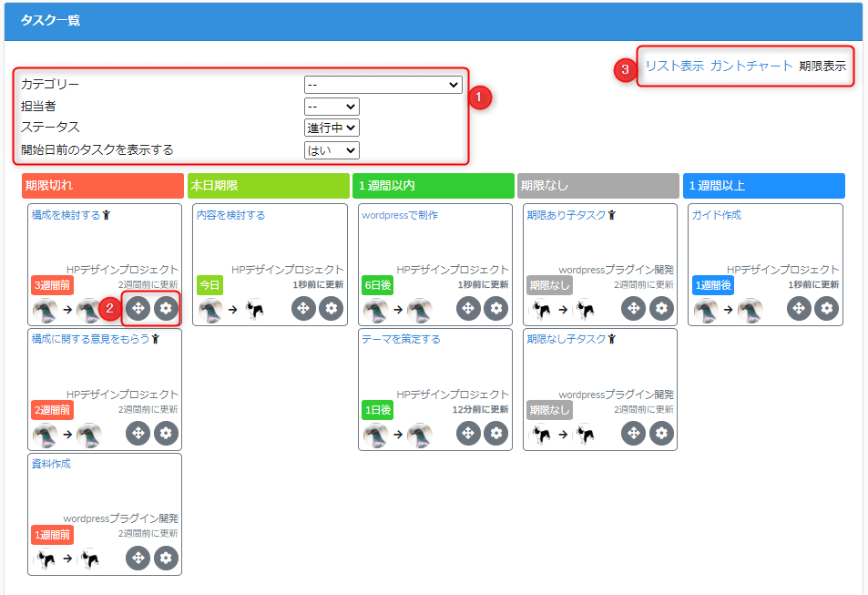
Task: Open task テーマを策定する
Action: click(x=401, y=339)
